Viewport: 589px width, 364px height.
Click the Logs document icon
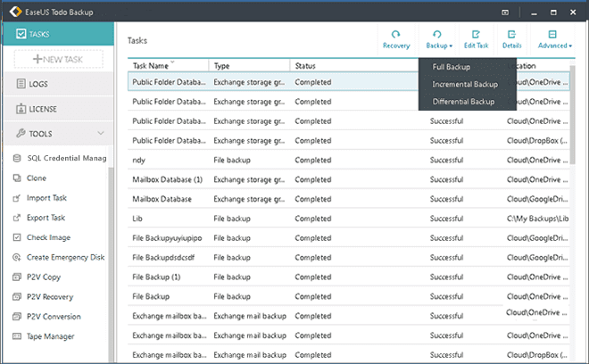click(x=21, y=83)
